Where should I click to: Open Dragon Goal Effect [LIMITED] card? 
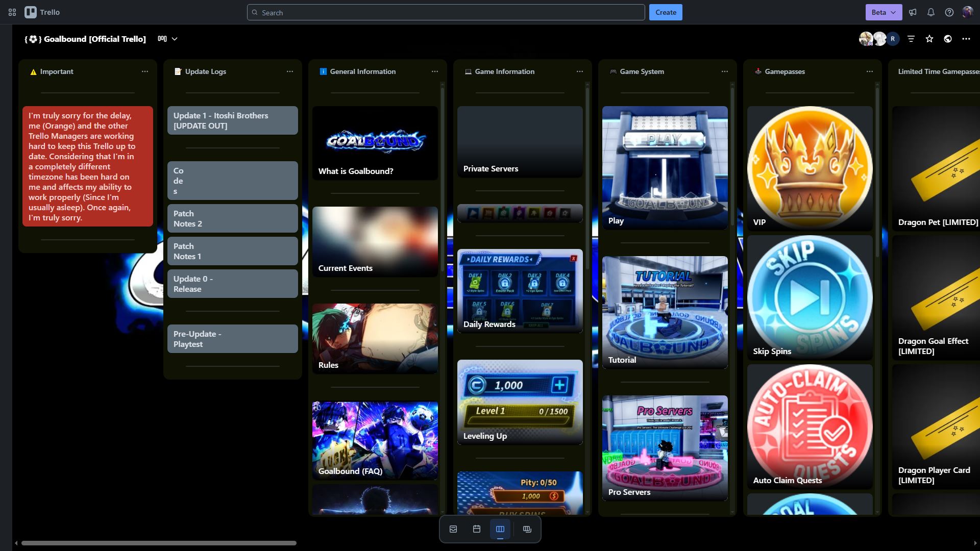coord(936,297)
